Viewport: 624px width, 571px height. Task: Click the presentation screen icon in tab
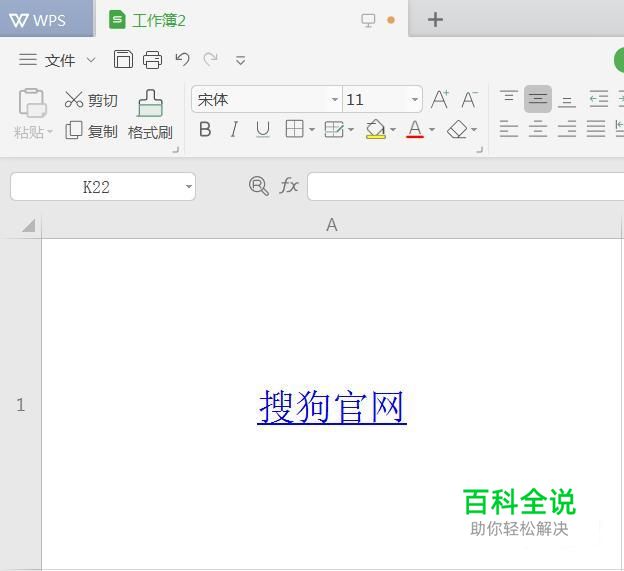coord(368,20)
